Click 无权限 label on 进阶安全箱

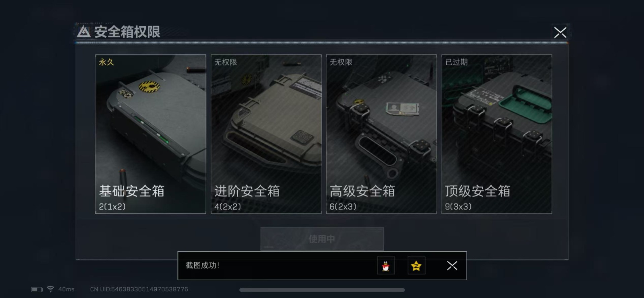(226, 62)
